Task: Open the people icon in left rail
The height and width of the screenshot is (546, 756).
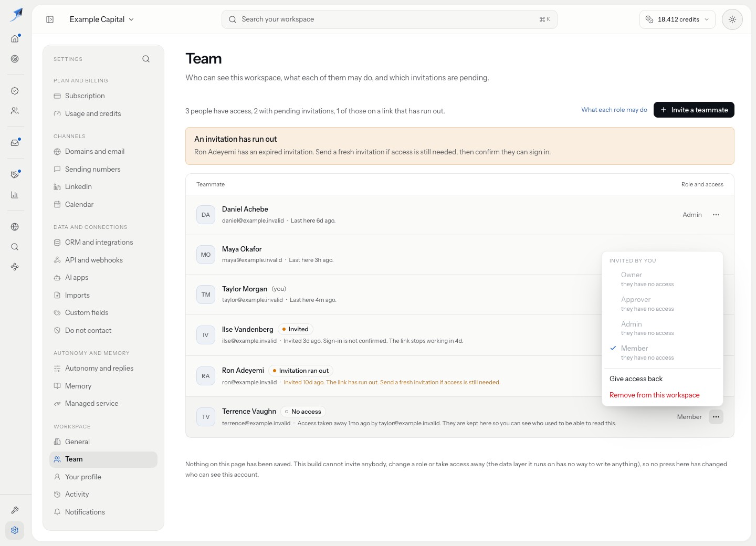Action: pyautogui.click(x=15, y=111)
